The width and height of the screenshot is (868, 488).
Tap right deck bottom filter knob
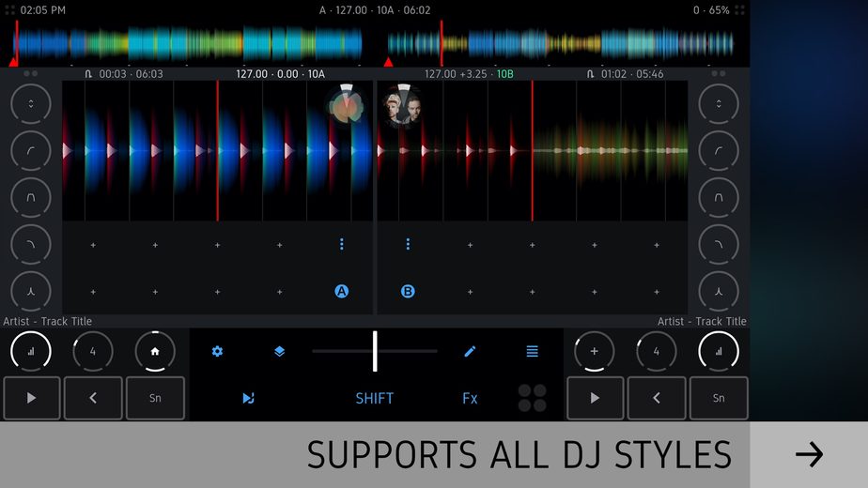tap(719, 291)
